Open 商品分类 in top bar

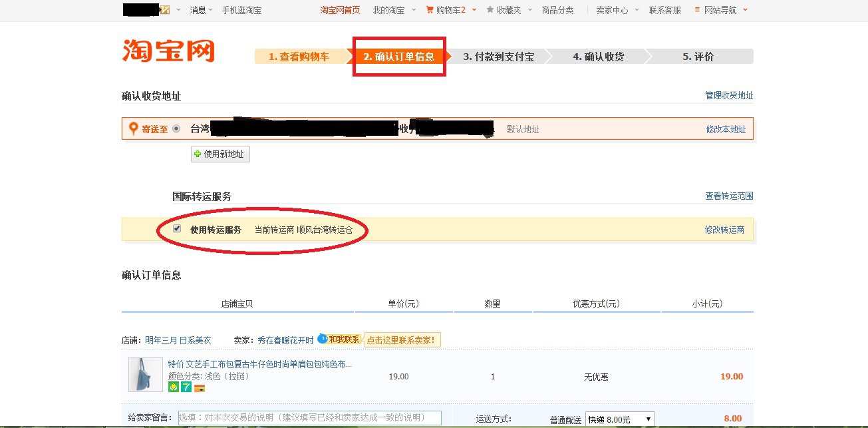point(557,10)
